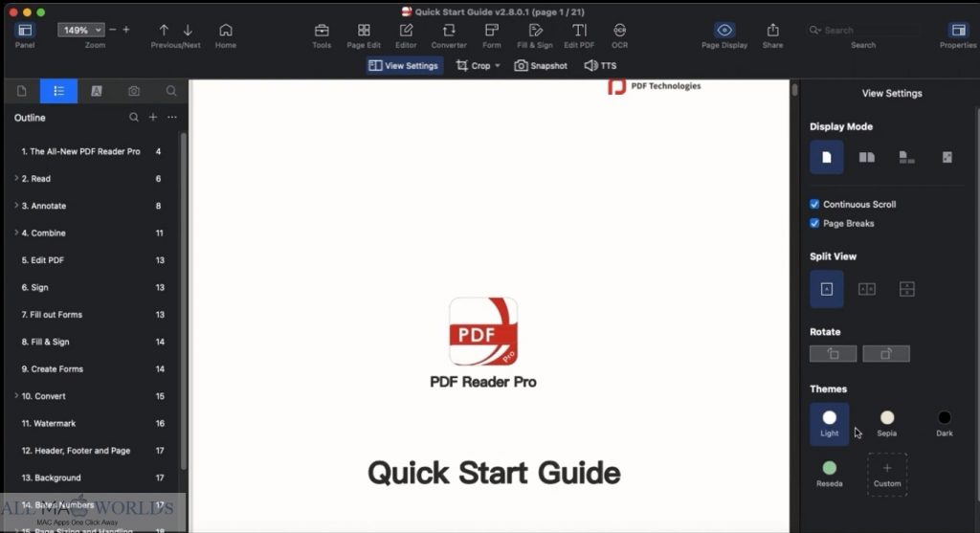Select single pane split view
The image size is (980, 533).
(826, 289)
